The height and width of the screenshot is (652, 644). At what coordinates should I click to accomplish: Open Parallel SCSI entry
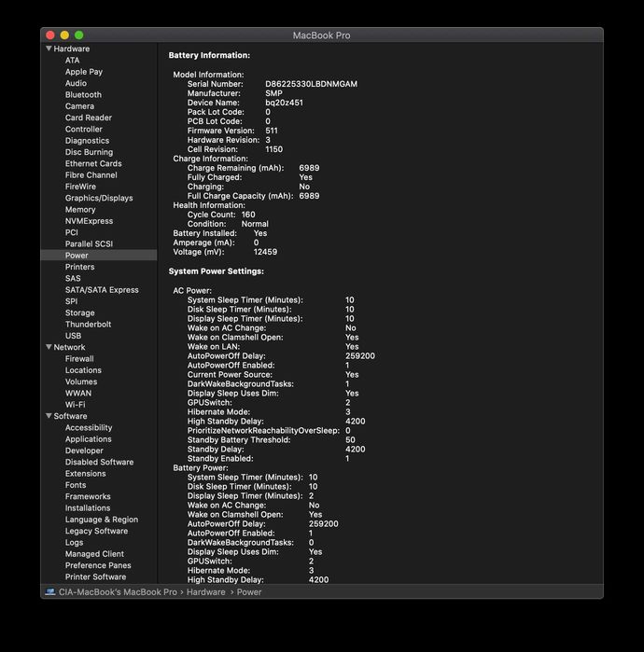pos(89,244)
